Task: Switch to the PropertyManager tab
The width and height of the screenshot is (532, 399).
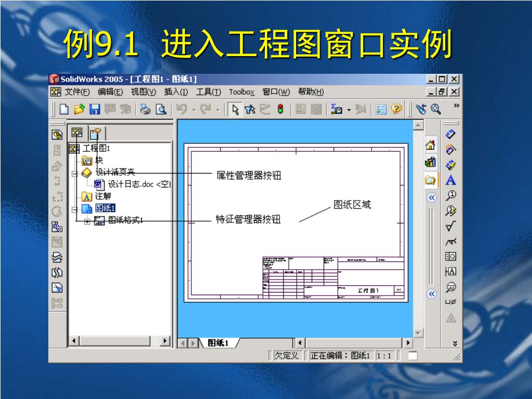Action: point(96,134)
